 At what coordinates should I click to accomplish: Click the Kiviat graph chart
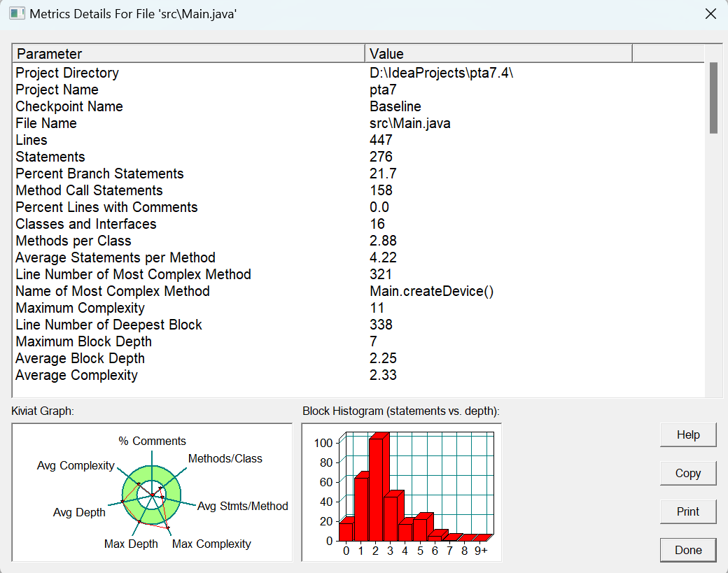[152, 493]
